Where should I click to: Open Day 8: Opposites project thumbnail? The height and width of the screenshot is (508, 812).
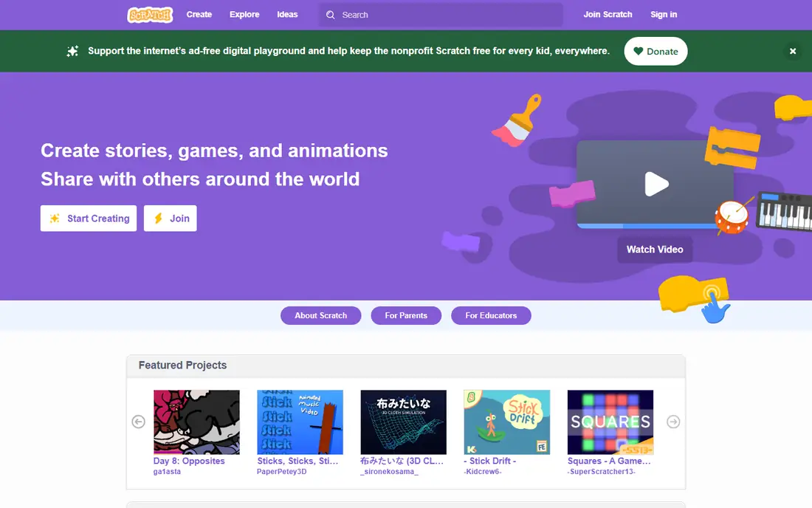click(197, 422)
